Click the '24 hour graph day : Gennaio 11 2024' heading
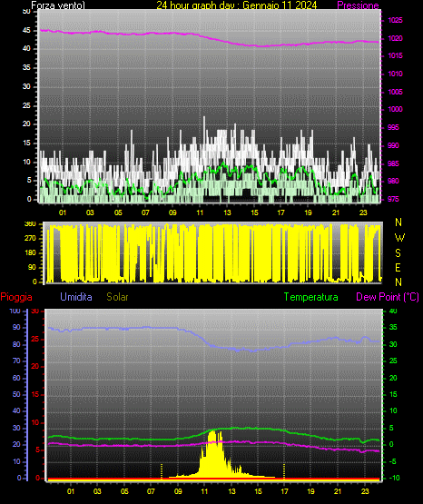This screenshot has height=504, width=423. [237, 5]
